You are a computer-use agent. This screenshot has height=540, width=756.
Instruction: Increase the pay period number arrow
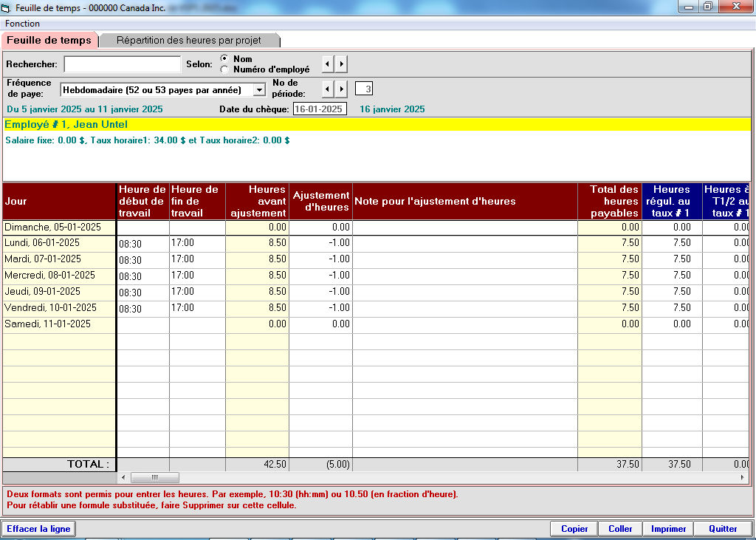341,89
